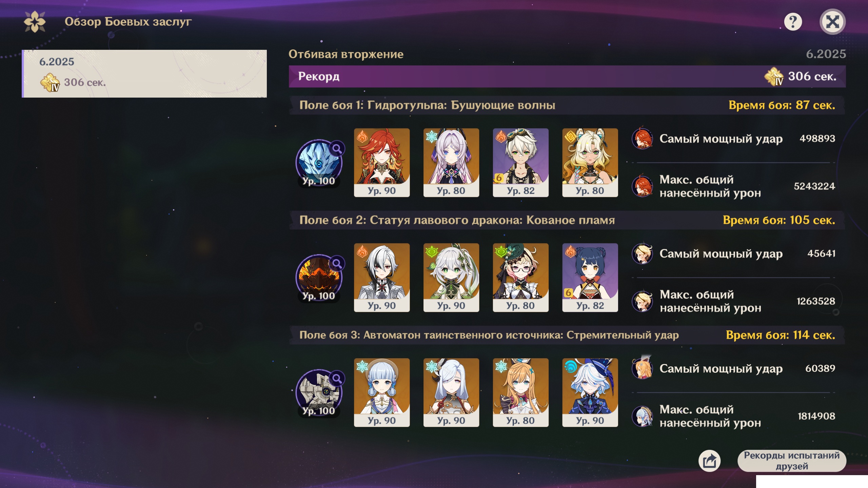
Task: Inspect the Secret Source Automaton boss icon
Action: pos(319,393)
